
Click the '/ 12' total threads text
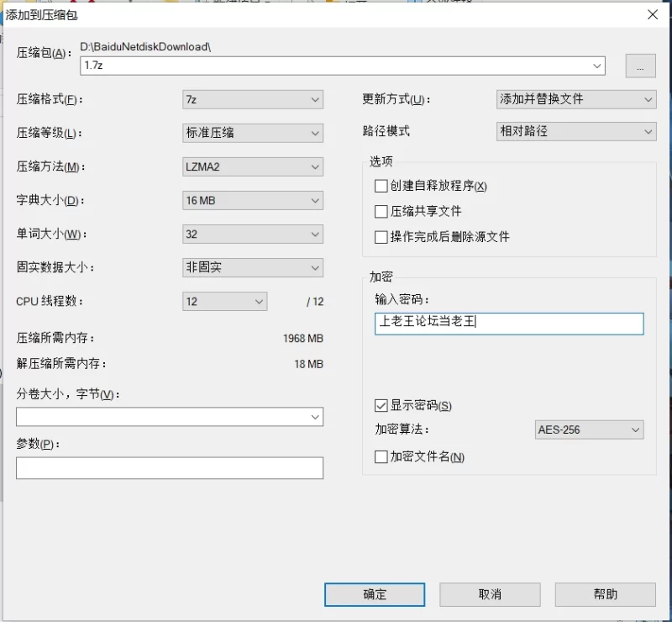click(x=315, y=302)
